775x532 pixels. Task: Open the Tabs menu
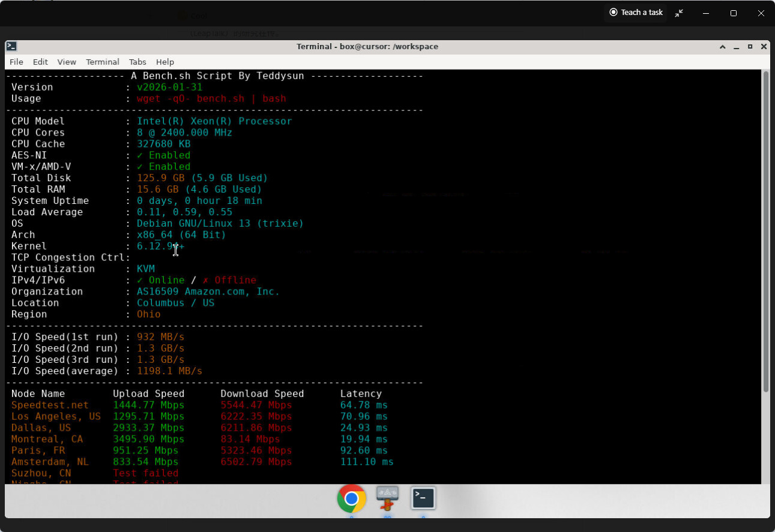[x=137, y=62]
